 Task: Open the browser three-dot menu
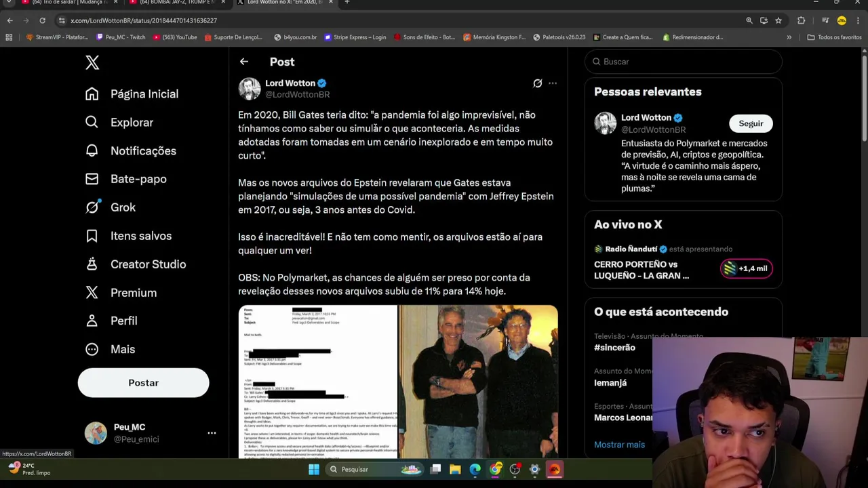[859, 21]
